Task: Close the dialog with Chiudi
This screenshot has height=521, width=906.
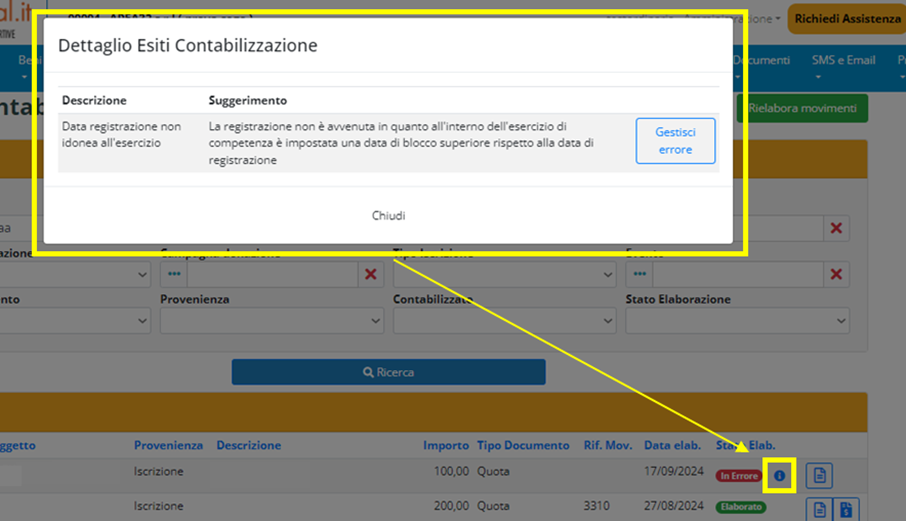Action: tap(388, 215)
